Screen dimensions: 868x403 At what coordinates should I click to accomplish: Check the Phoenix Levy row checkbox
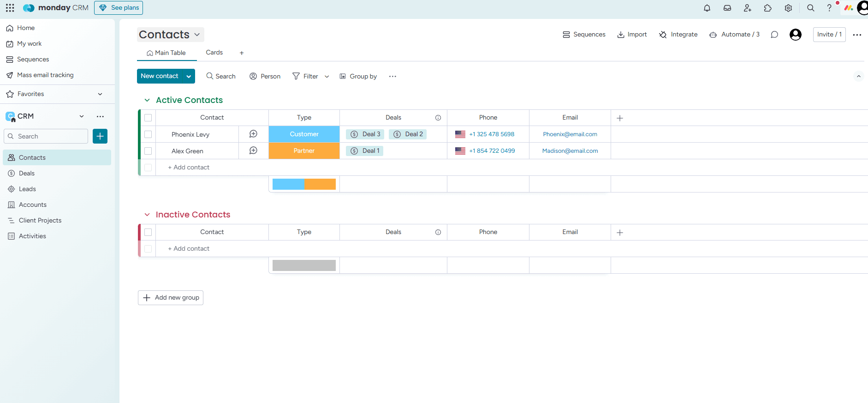(x=148, y=134)
